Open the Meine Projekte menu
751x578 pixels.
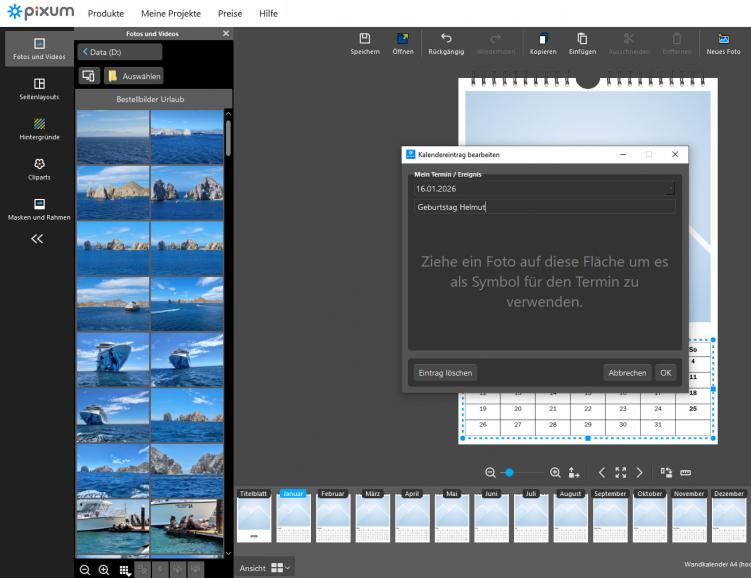point(170,13)
